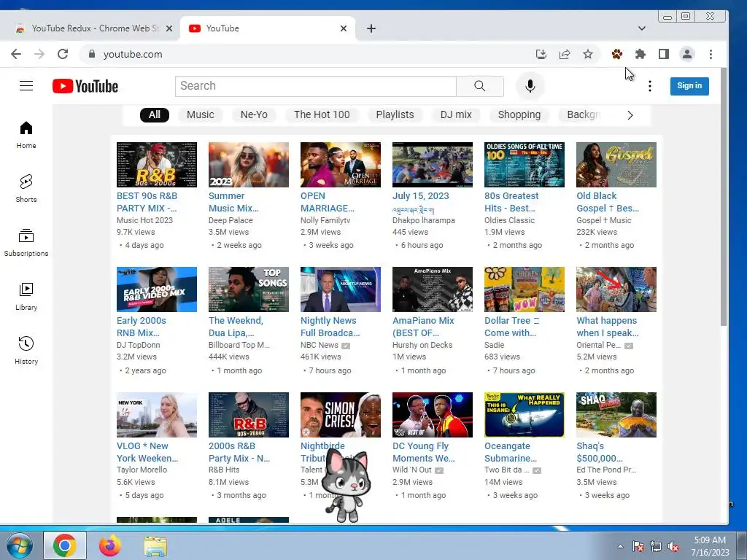This screenshot has height=560, width=747.
Task: Close the YouTube tab
Action: [344, 28]
